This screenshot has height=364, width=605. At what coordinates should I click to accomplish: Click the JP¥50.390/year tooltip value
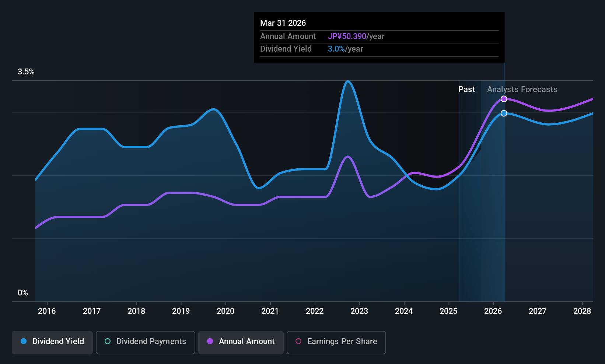tap(356, 36)
